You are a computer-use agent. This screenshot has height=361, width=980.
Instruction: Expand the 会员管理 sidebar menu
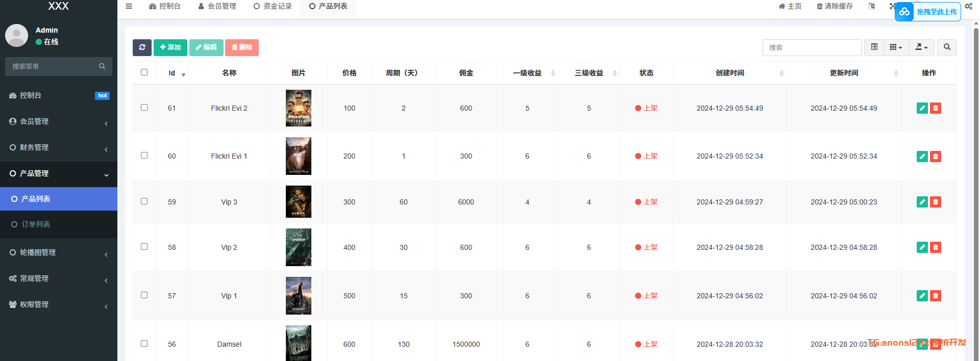tap(59, 121)
